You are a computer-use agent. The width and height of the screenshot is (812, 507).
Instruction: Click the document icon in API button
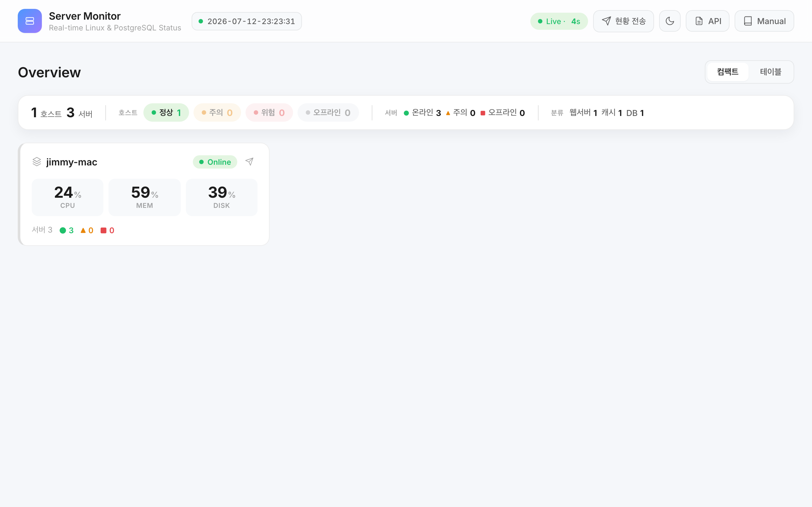[699, 21]
